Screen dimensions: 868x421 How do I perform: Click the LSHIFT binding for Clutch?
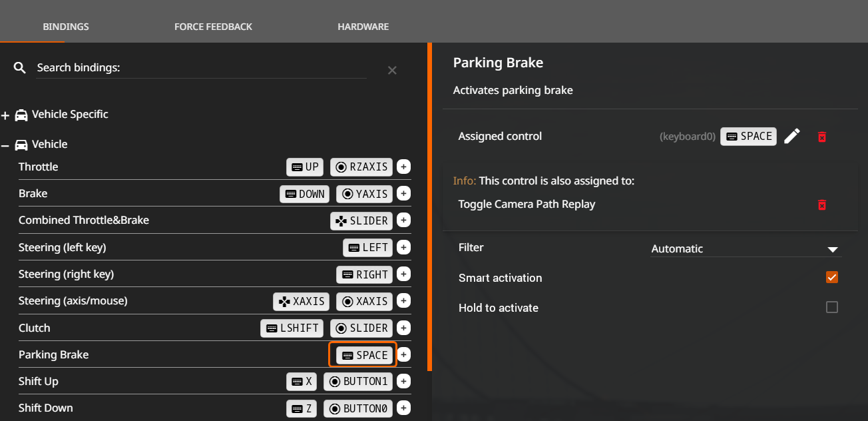point(292,328)
